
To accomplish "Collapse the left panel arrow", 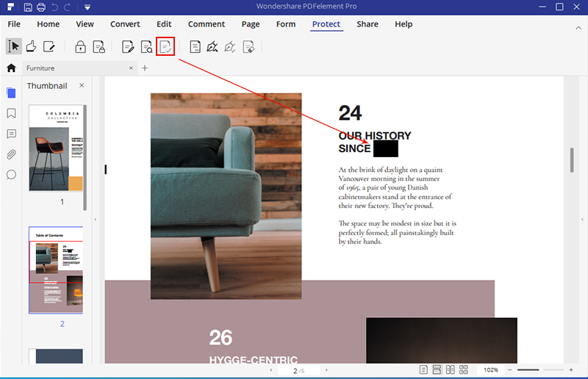I will pos(96,220).
